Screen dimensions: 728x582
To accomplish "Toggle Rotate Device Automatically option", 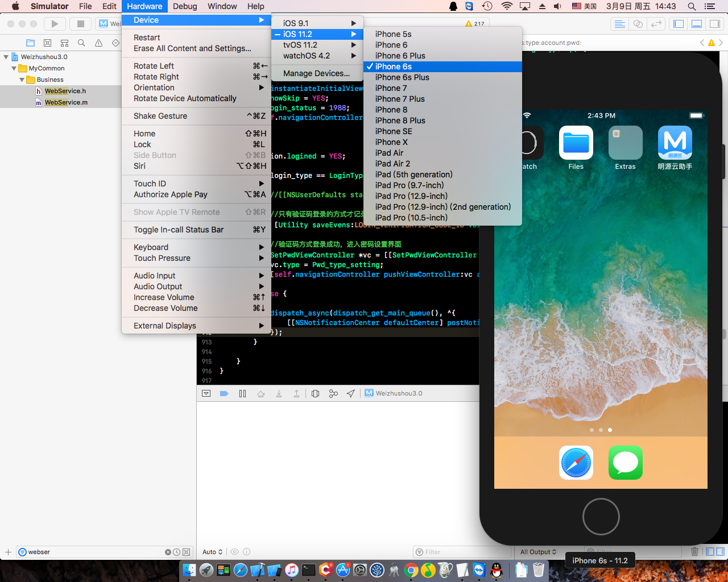I will pyautogui.click(x=196, y=98).
